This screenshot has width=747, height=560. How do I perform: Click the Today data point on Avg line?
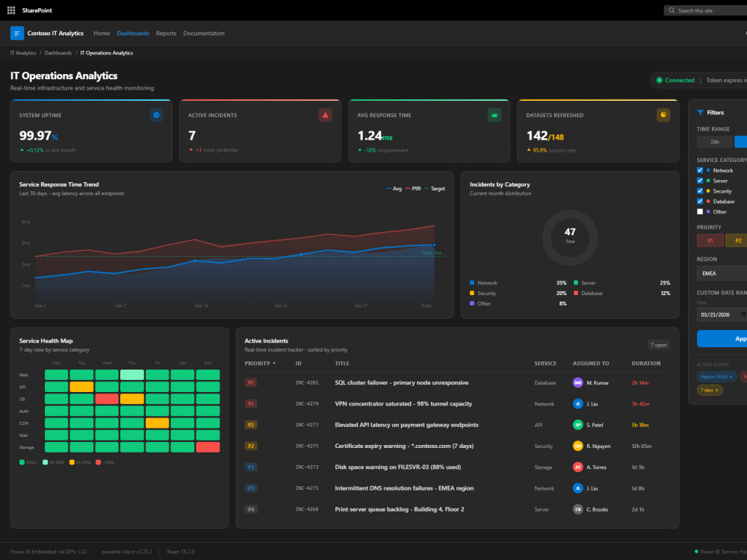click(x=434, y=245)
